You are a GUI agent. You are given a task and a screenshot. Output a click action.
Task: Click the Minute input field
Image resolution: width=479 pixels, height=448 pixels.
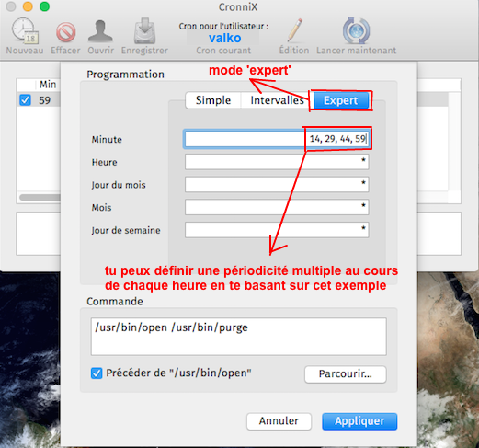pos(277,139)
